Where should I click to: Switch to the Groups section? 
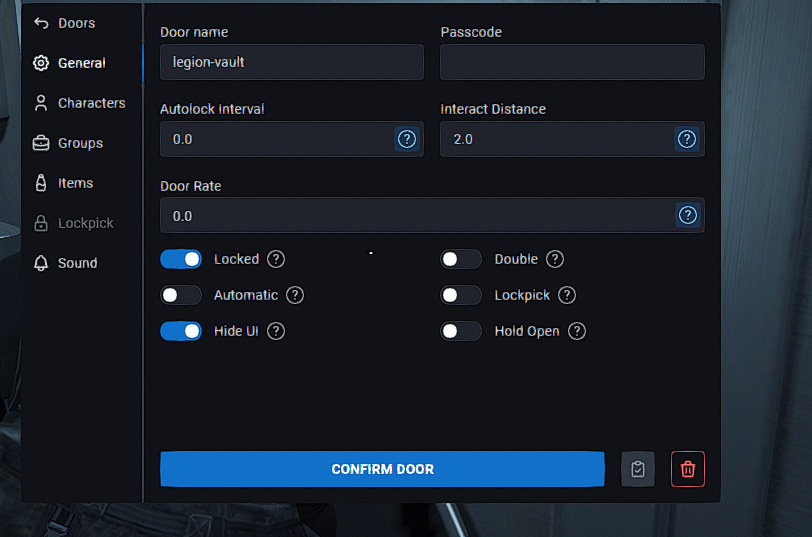click(68, 143)
